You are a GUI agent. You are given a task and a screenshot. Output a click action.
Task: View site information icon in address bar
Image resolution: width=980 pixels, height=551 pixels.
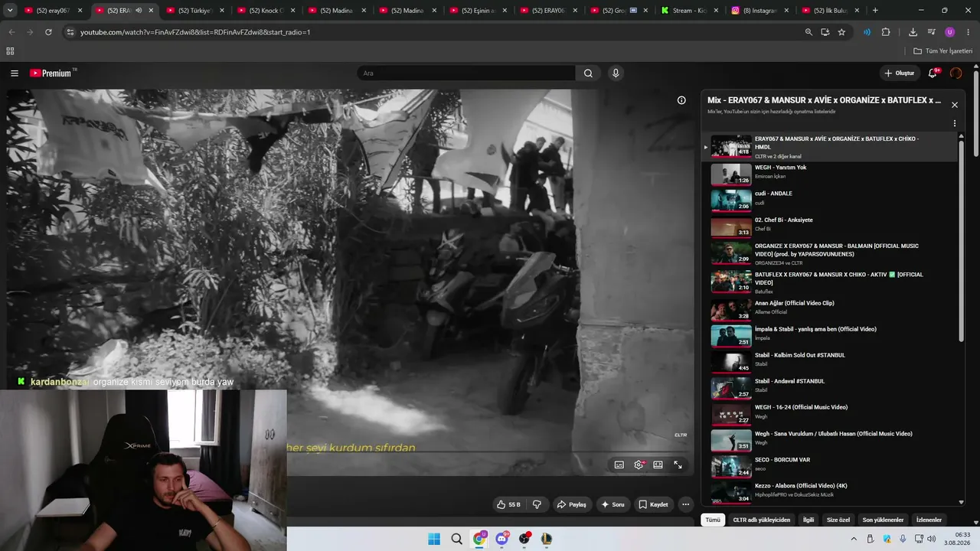70,32
